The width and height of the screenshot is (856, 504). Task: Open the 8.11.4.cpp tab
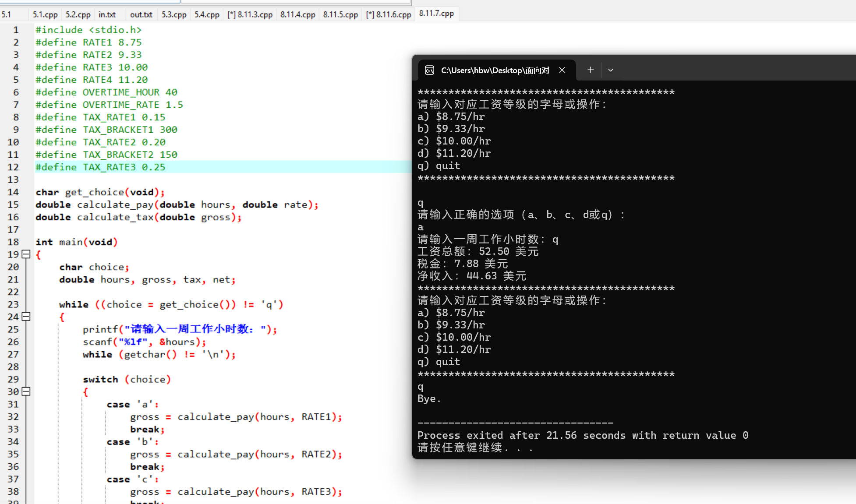pos(297,14)
